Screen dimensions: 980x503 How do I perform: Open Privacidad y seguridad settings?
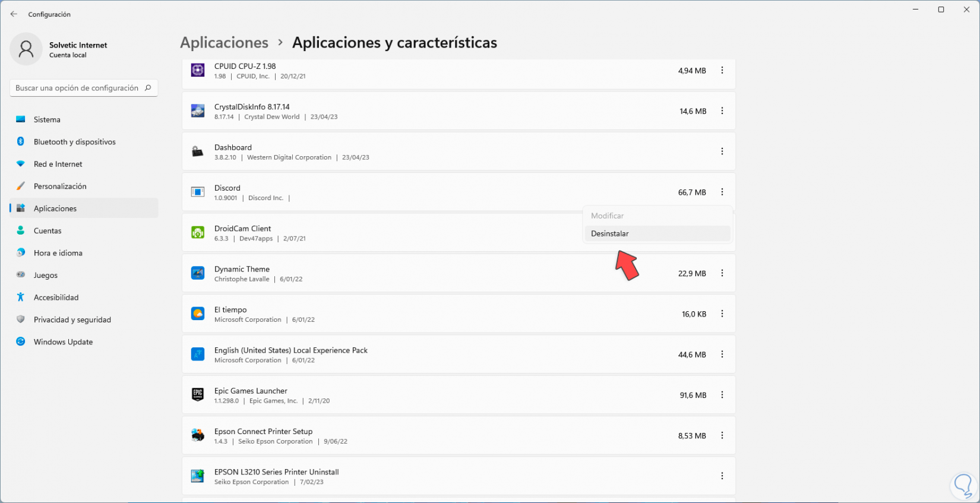72,319
